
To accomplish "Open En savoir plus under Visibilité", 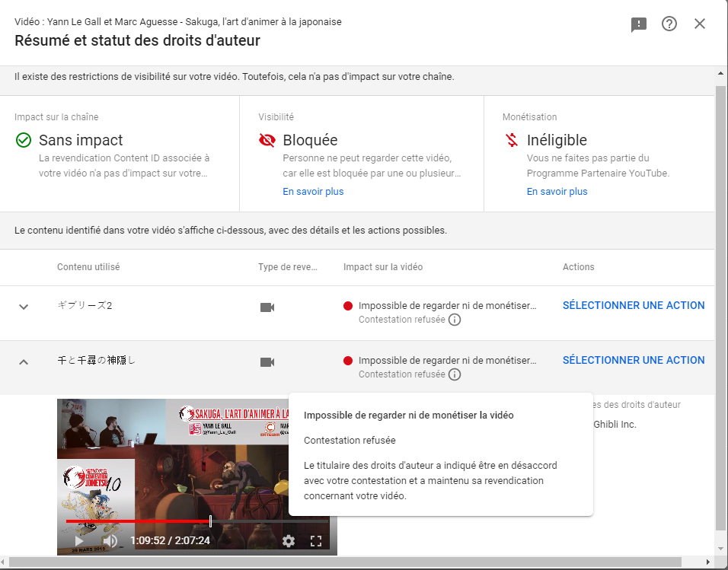I will [x=313, y=191].
